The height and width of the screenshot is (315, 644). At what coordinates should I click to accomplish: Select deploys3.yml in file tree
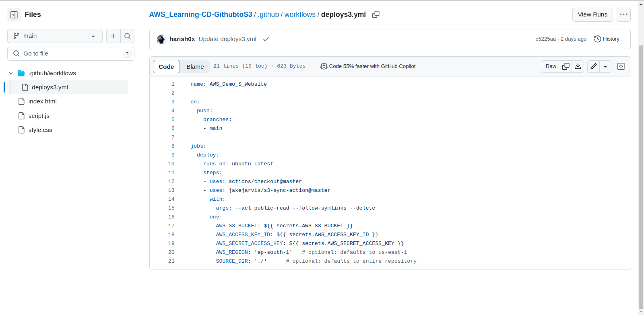tap(68, 87)
